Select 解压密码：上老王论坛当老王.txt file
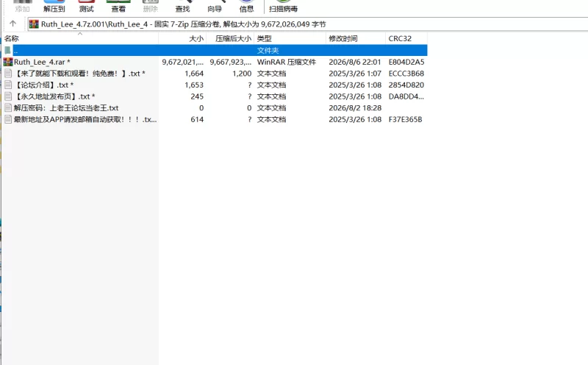588x365 pixels. tap(66, 108)
